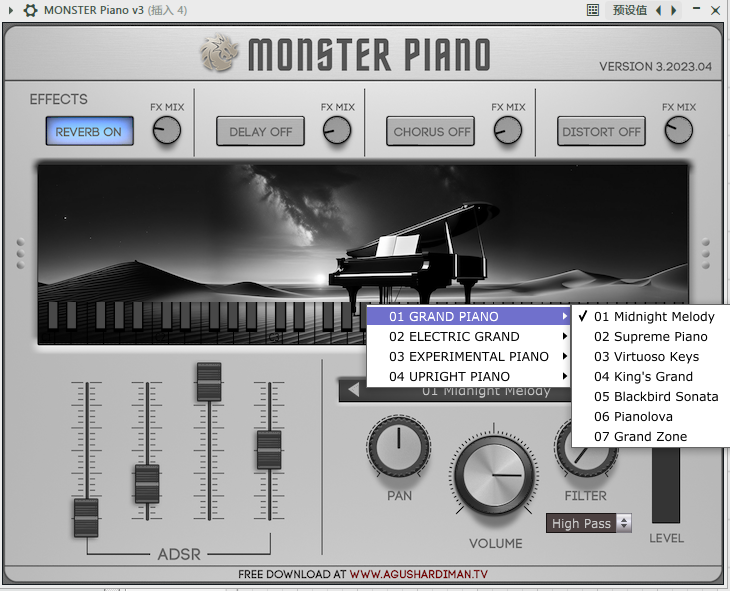Click the ADSR sustain slider handle
Screen dimensions: 730x591
point(209,382)
